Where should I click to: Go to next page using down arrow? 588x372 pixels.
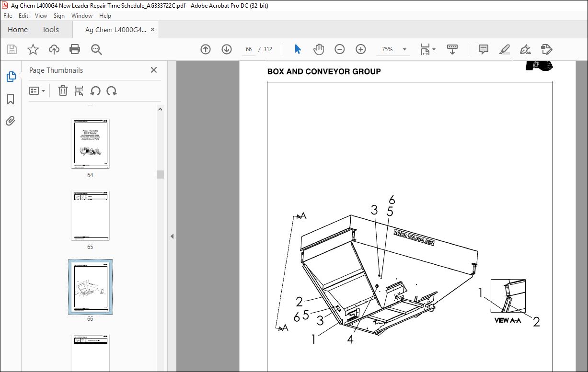[x=227, y=49]
